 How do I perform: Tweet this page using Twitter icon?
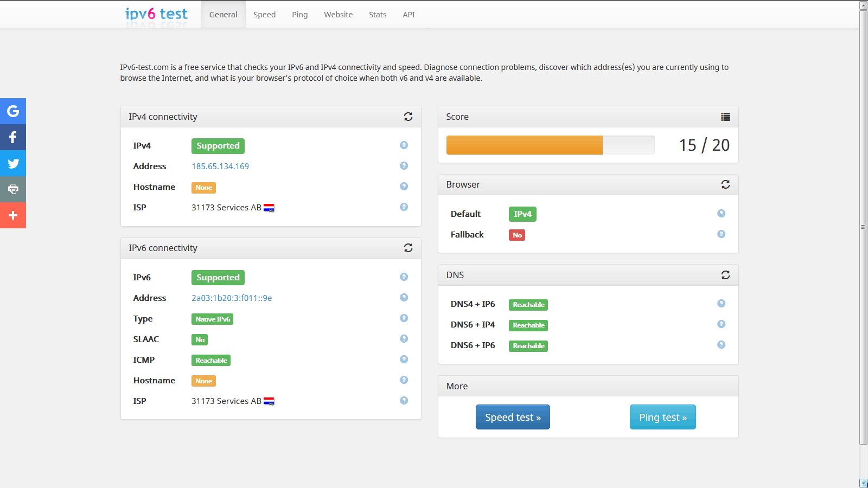tap(13, 163)
